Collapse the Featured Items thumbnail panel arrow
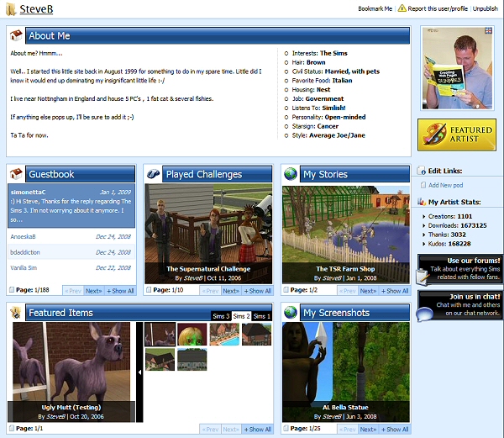This screenshot has height=438, width=504. tap(139, 372)
